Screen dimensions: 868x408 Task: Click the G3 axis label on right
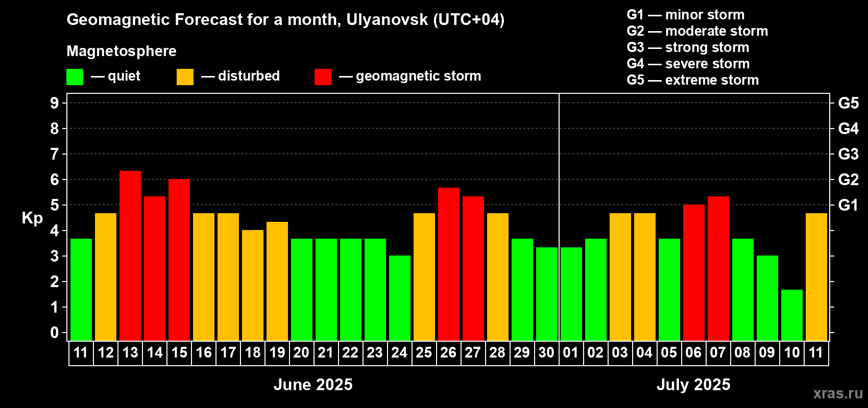point(849,154)
